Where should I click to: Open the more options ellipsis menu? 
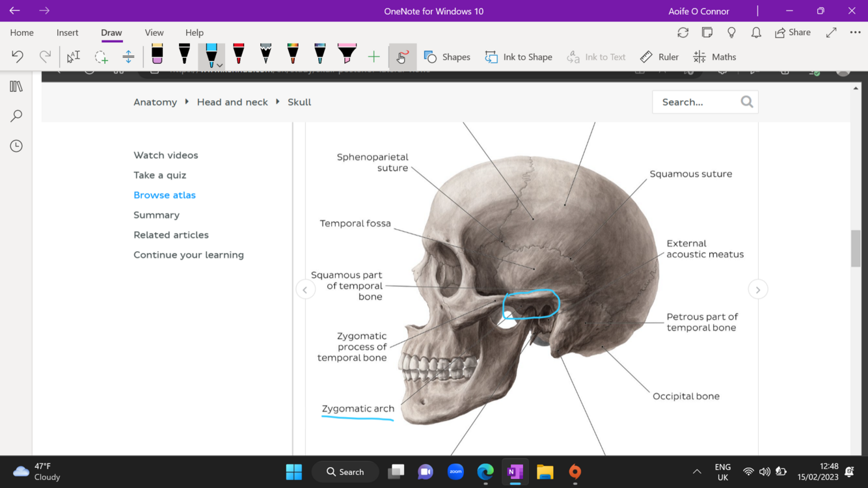(x=855, y=33)
